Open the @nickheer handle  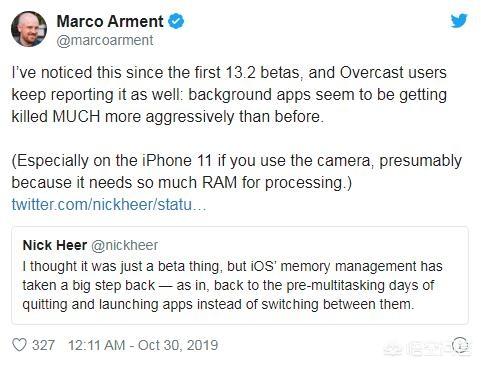124,245
